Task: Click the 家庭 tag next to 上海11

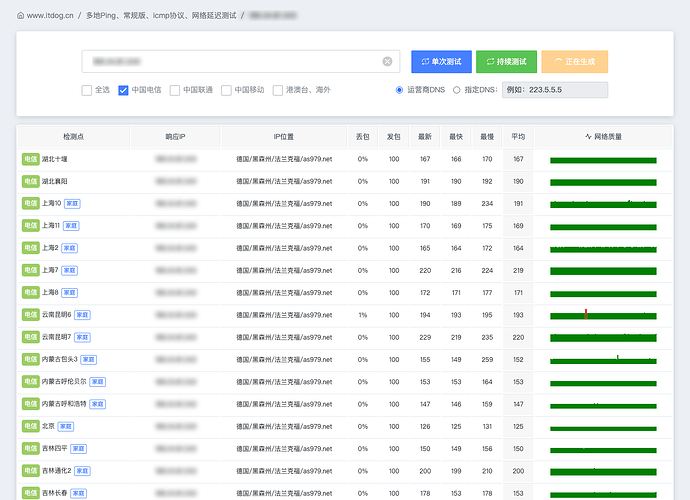Action: click(x=71, y=226)
